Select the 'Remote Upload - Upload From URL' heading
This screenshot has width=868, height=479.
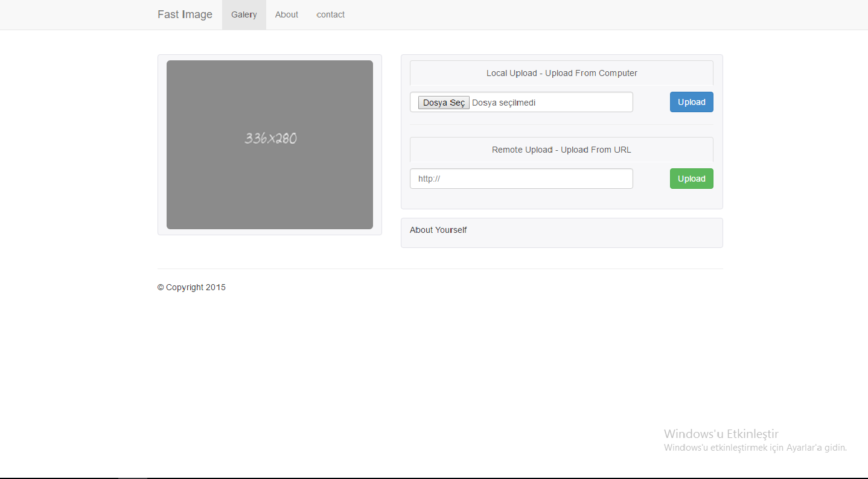point(561,150)
